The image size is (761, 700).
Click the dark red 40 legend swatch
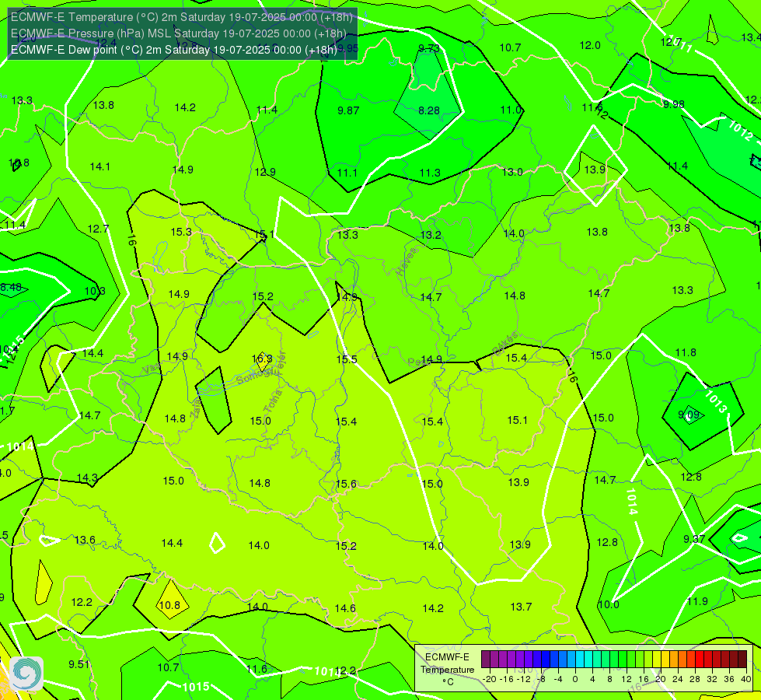coord(742,660)
